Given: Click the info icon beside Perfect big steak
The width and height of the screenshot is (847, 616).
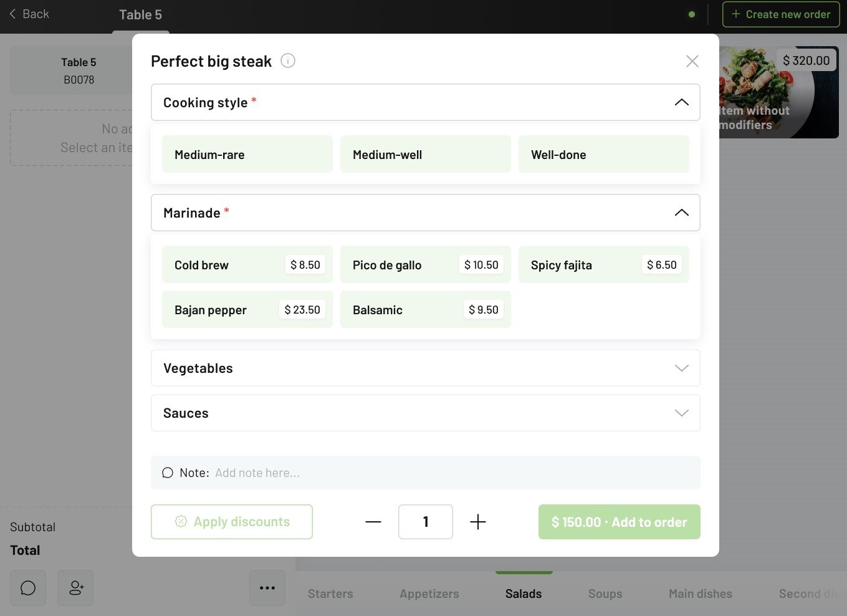Looking at the screenshot, I should 287,60.
